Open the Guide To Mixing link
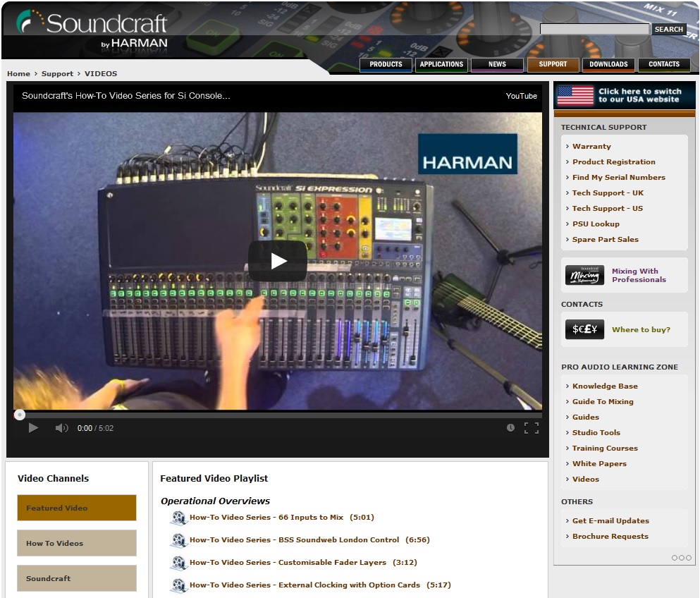This screenshot has height=598, width=700. point(603,401)
